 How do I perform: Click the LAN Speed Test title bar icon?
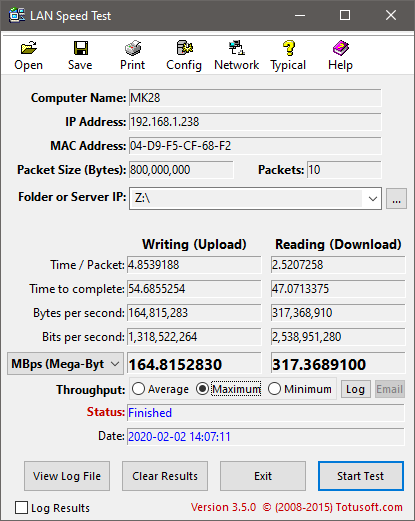tap(17, 15)
